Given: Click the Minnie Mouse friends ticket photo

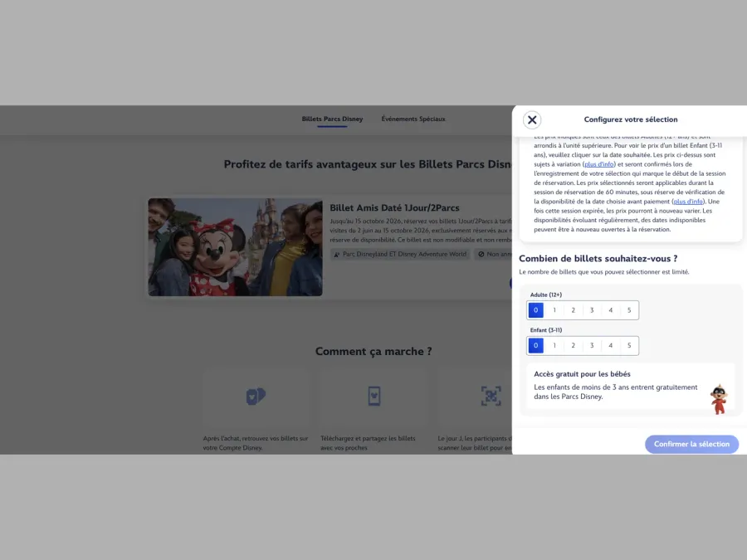Looking at the screenshot, I should (236, 247).
